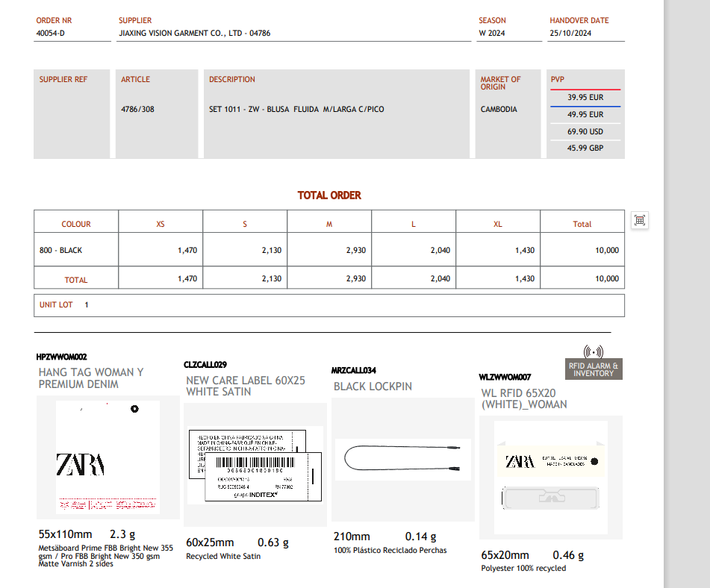Click the article number 4786/308

[x=138, y=110]
